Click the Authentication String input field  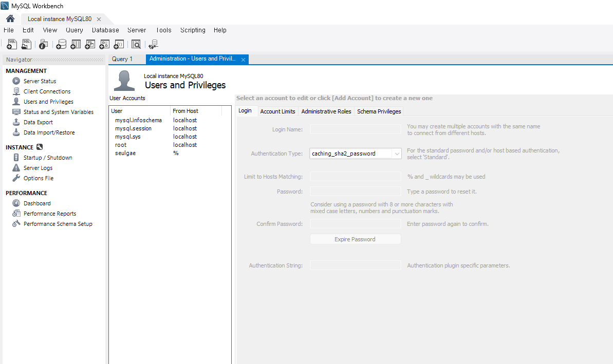click(x=356, y=265)
